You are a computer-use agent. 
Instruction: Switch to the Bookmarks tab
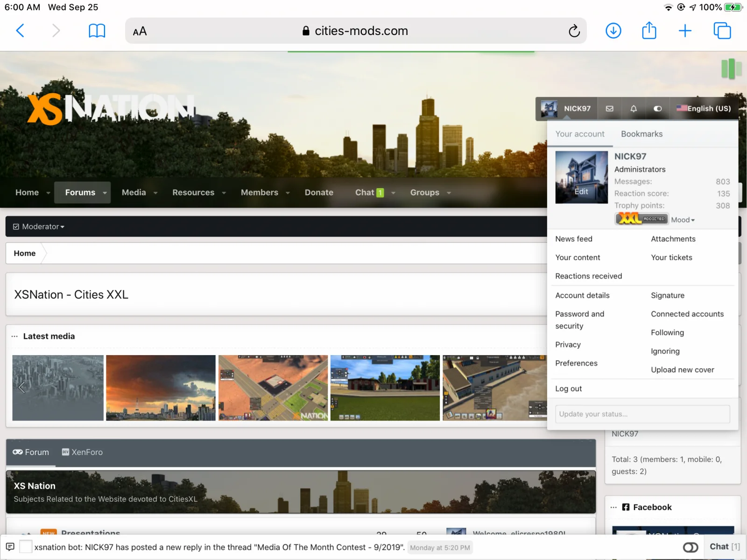pos(641,134)
